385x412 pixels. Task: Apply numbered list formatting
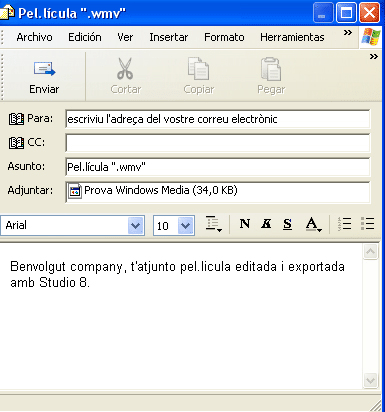pos(345,224)
